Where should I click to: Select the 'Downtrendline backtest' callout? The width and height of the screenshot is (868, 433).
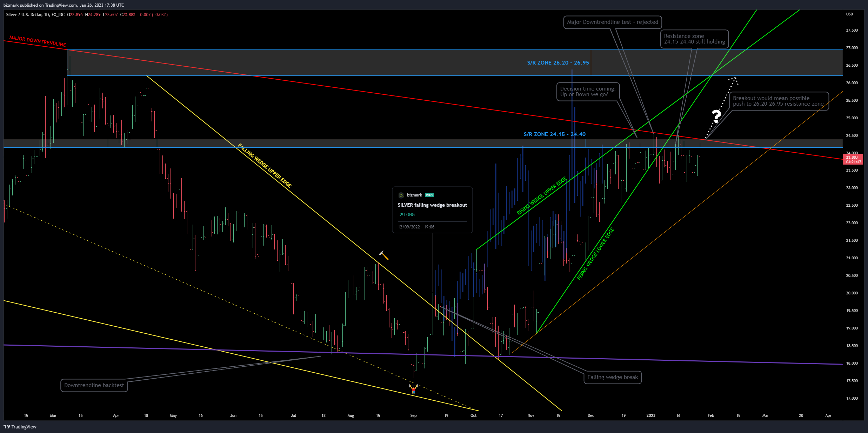coord(94,385)
